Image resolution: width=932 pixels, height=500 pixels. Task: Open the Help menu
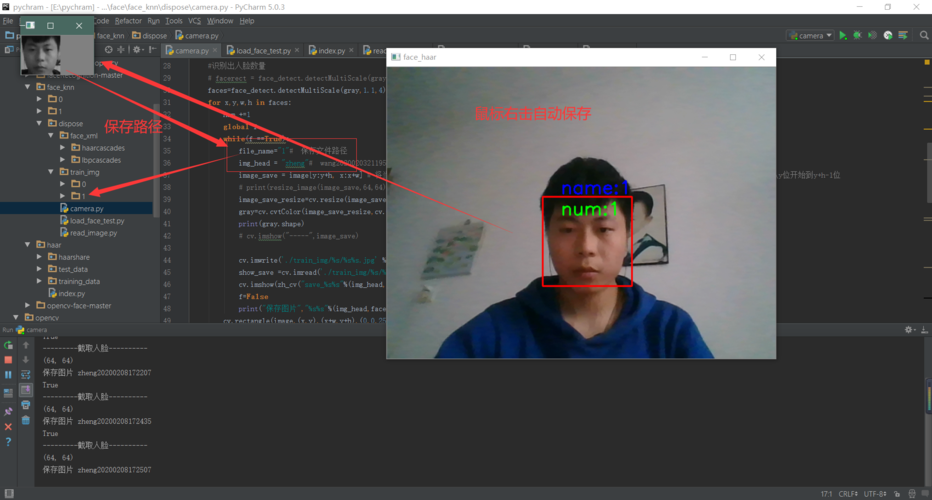point(247,21)
